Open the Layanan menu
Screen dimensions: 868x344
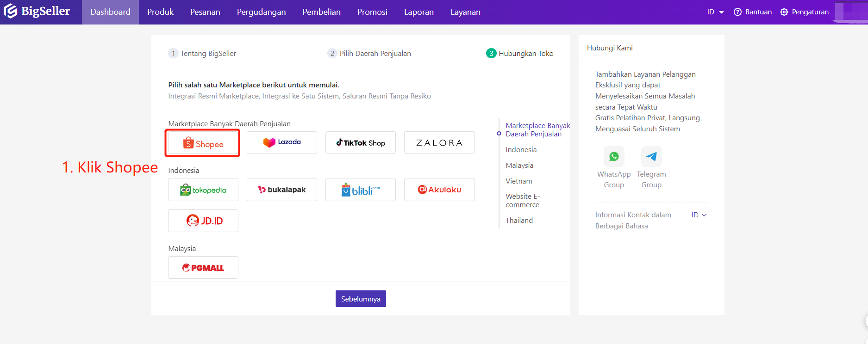tap(465, 12)
